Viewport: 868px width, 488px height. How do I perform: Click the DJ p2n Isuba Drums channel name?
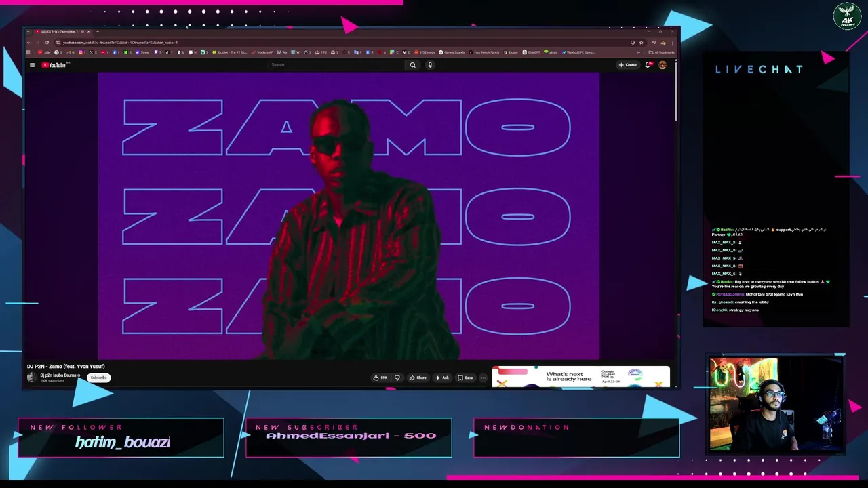tap(58, 375)
